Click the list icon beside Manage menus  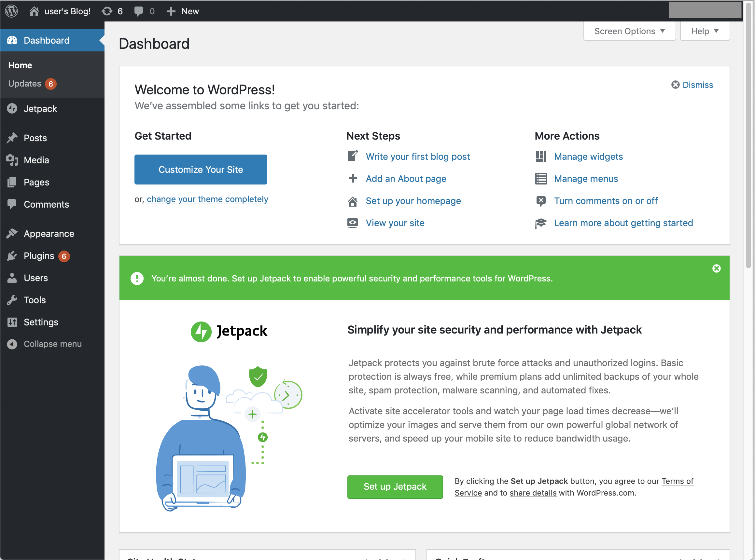[541, 179]
